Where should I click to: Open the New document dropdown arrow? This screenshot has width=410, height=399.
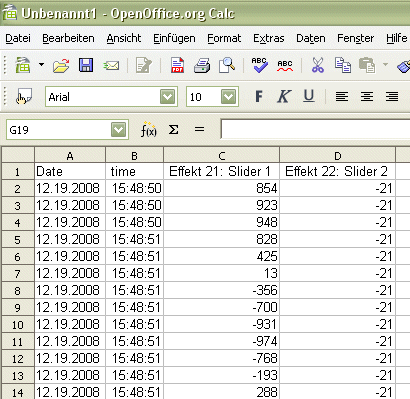click(41, 64)
